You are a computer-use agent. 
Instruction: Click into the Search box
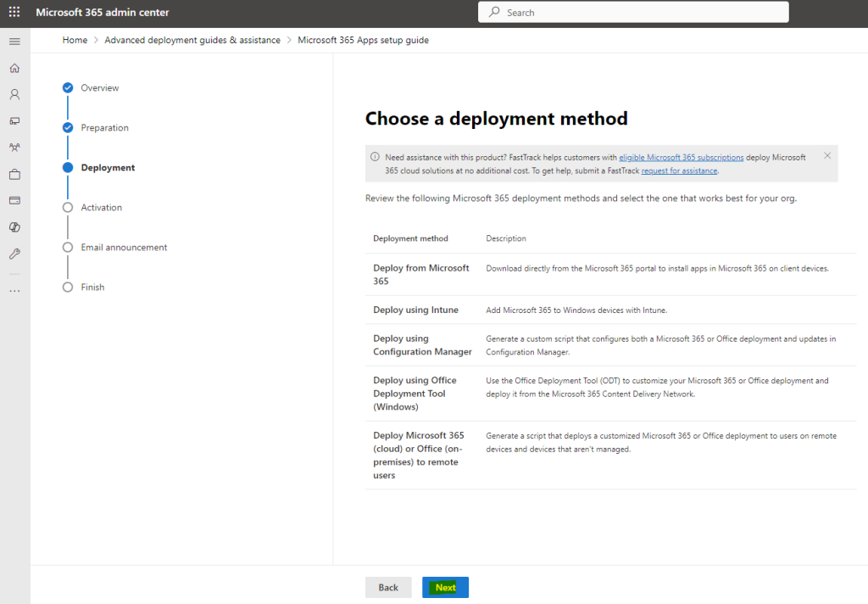tap(633, 12)
